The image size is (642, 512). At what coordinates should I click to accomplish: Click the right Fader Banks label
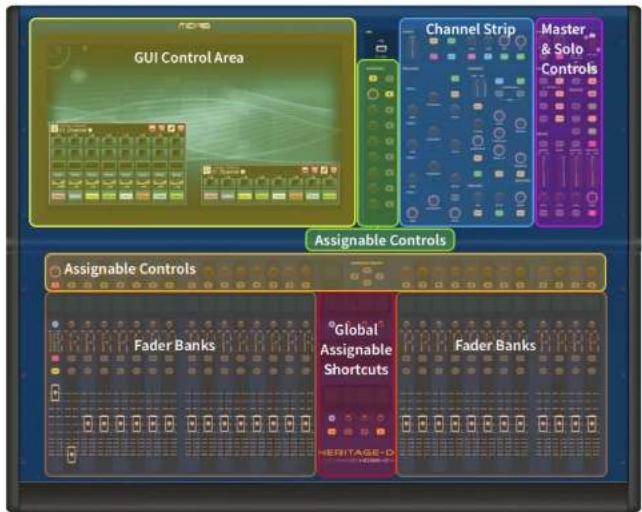coord(495,345)
